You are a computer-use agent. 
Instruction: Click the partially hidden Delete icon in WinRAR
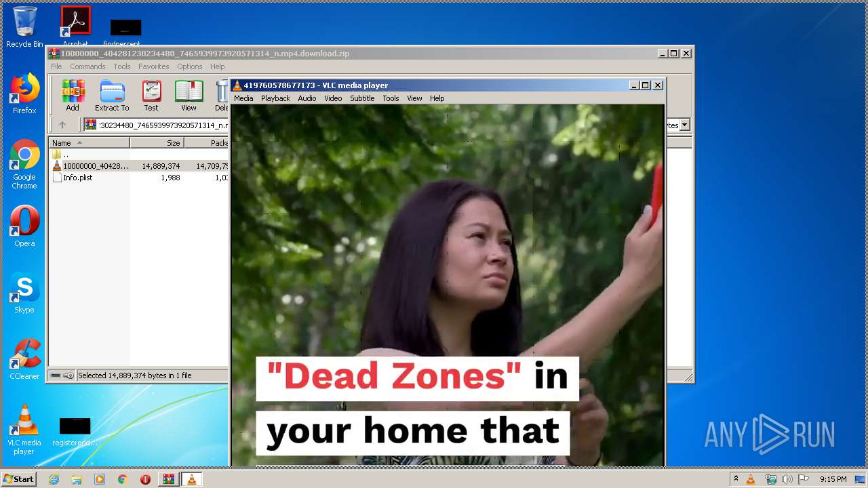tap(222, 96)
